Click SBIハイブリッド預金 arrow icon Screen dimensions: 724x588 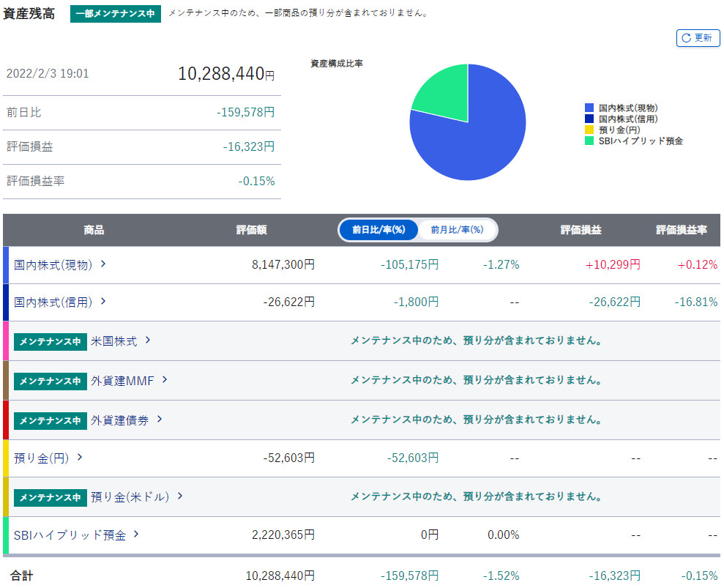point(136,535)
